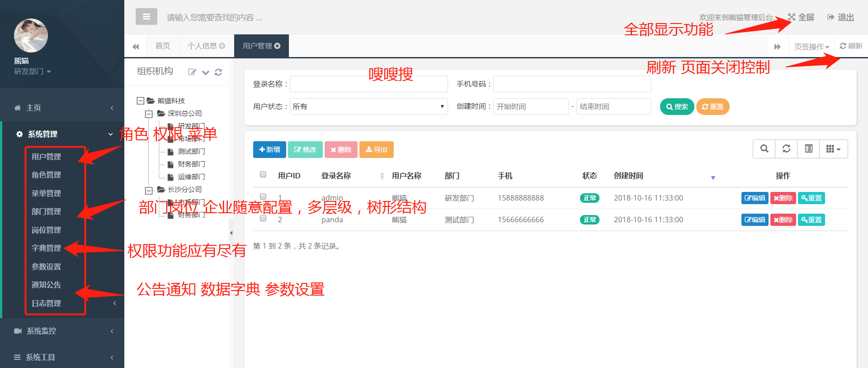Check the checkbox for the admin row

click(263, 196)
